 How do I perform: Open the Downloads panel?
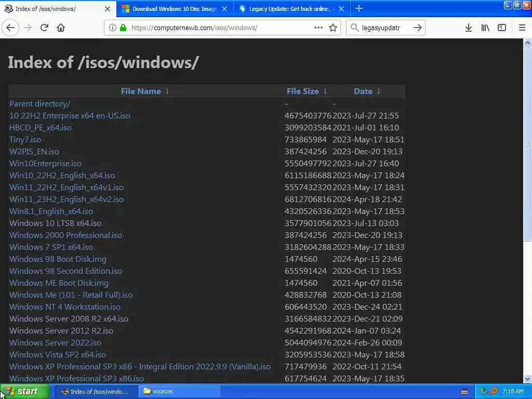coord(468,28)
